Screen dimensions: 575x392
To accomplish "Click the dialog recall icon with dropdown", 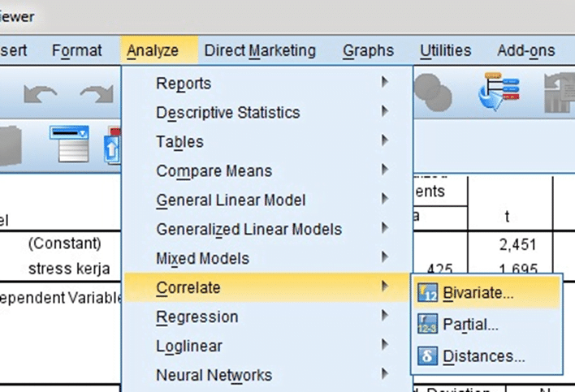I will (x=69, y=144).
